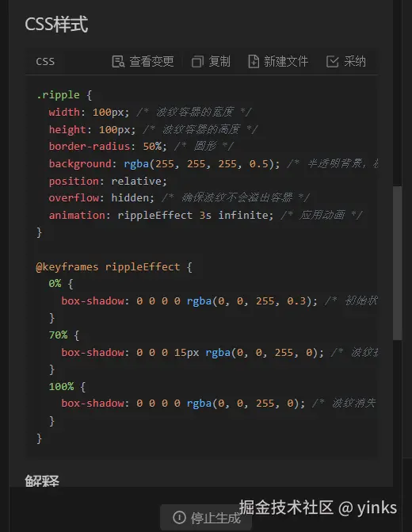This screenshot has width=412, height=532.
Task: Click the overflow: hidden line
Action: (179, 197)
